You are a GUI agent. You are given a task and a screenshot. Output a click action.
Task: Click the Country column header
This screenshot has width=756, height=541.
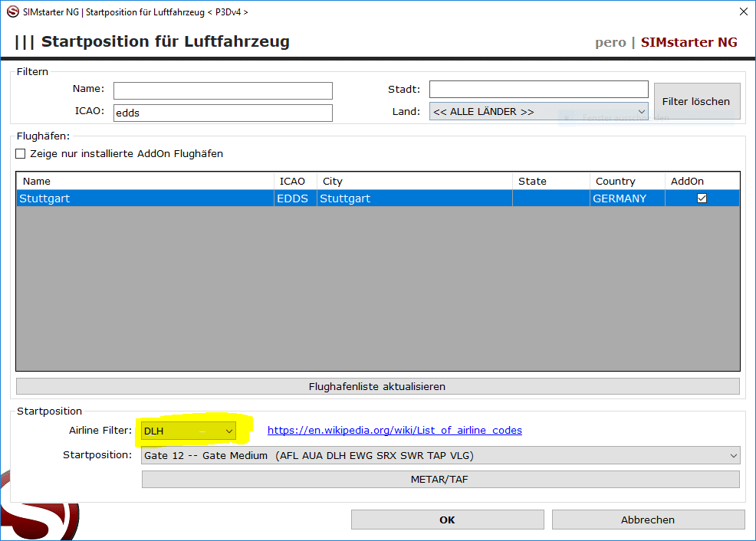(x=626, y=182)
